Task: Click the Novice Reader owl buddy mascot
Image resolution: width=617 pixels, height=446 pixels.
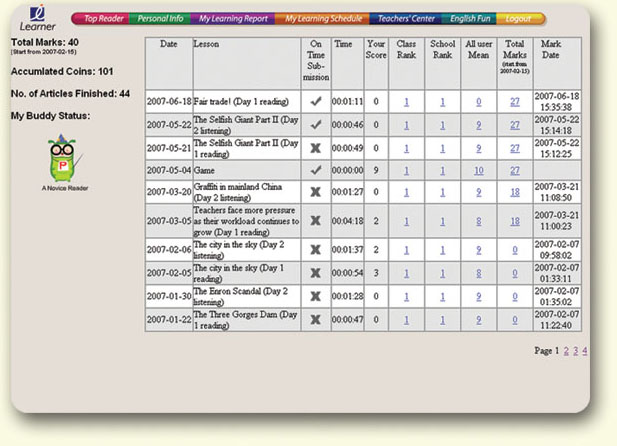Action: point(63,158)
